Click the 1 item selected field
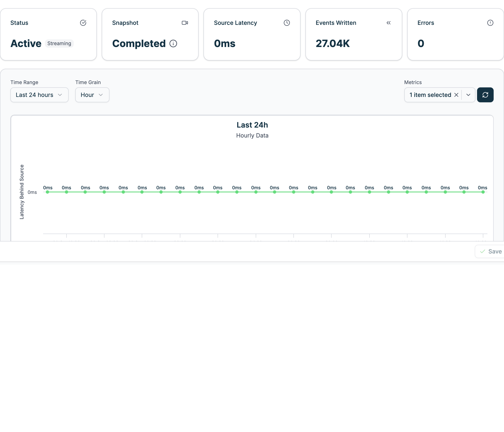The image size is (504, 432). coord(430,95)
